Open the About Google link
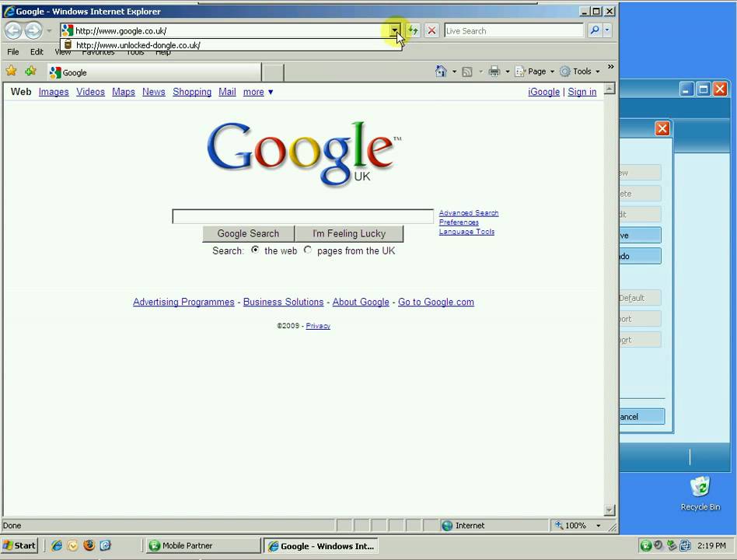The width and height of the screenshot is (737, 560). (361, 302)
